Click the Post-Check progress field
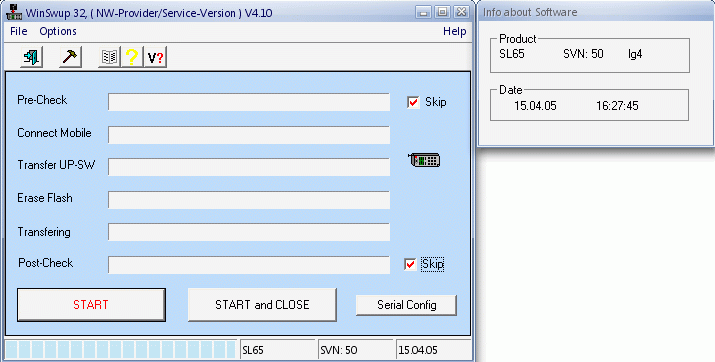 (249, 265)
